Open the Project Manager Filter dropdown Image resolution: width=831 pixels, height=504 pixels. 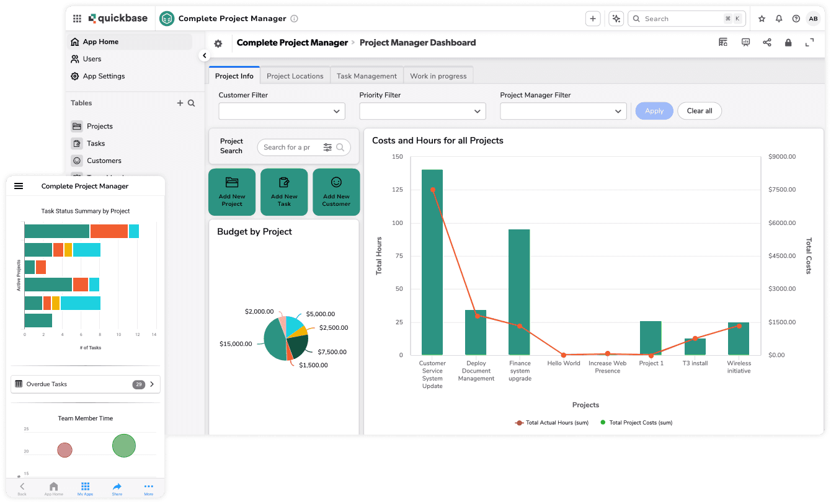[x=562, y=111]
